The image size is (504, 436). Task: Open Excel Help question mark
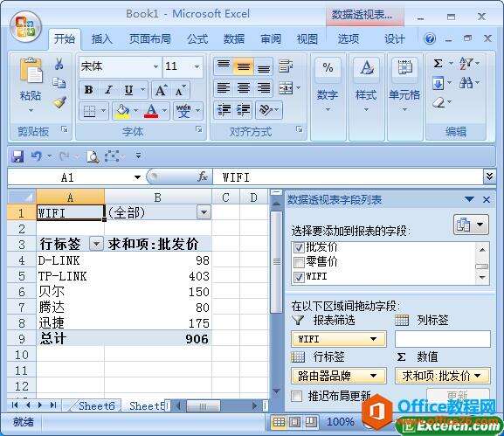coord(430,39)
